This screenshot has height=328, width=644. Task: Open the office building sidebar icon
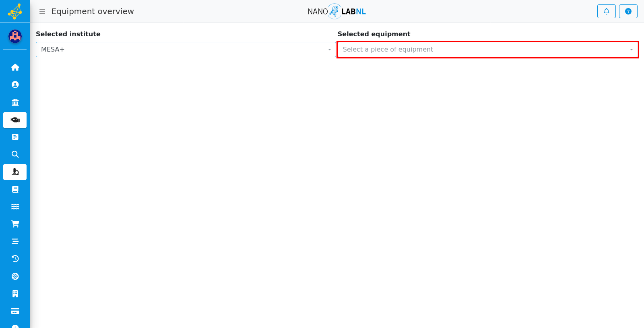coord(15,294)
